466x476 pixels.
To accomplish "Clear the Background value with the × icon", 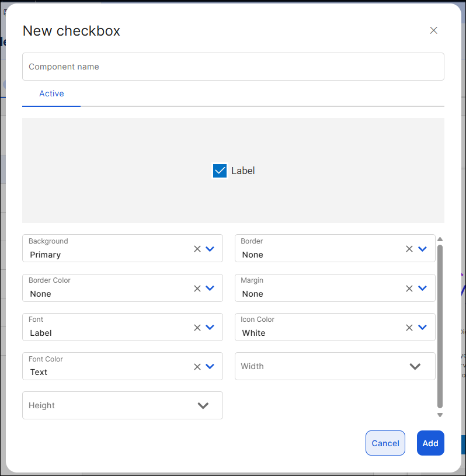I will coord(197,248).
